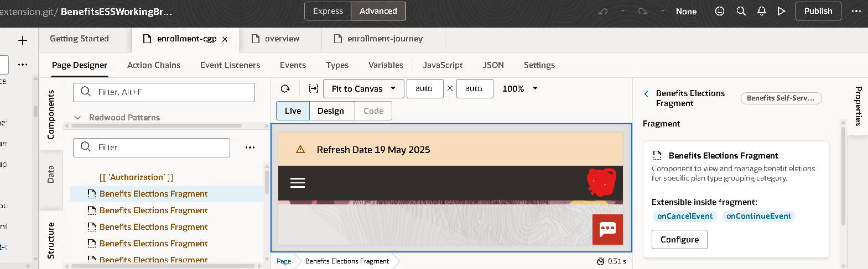Screen dimensions: 868x269
Task: Open the undo history dropdown arrow
Action: tap(623, 11)
